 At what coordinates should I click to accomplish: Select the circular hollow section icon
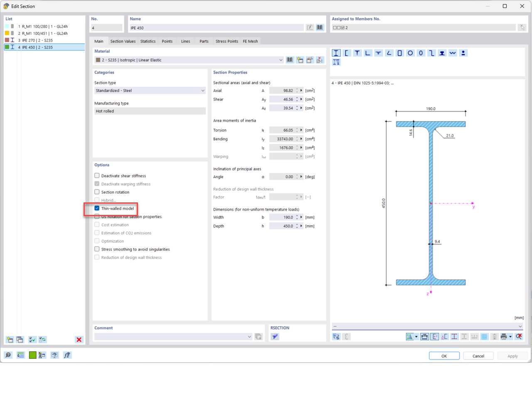point(410,53)
